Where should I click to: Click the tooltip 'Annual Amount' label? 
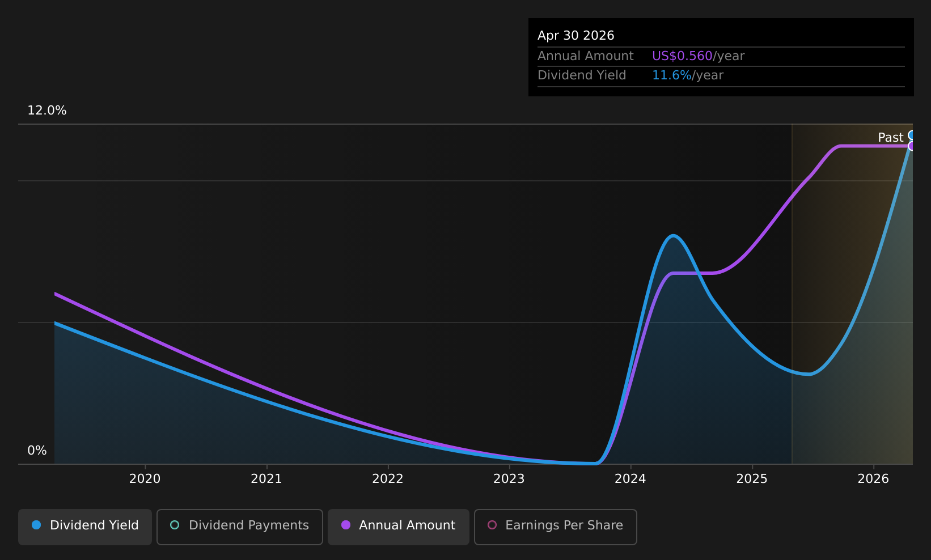[x=586, y=56]
